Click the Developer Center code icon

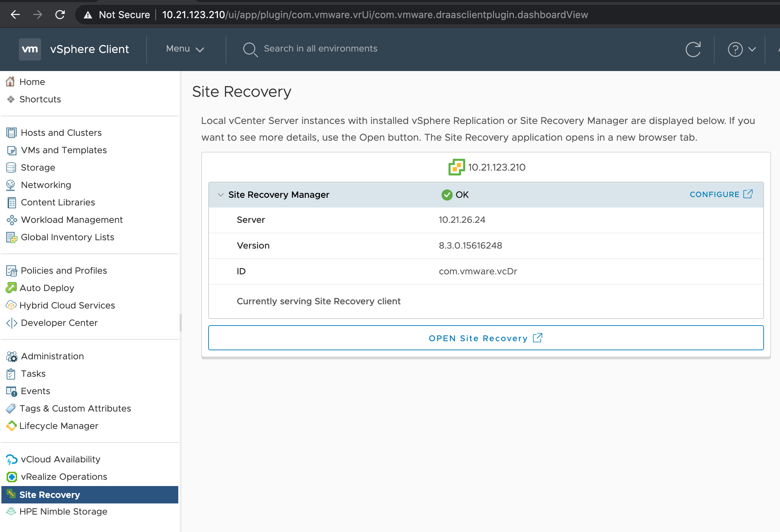11,323
